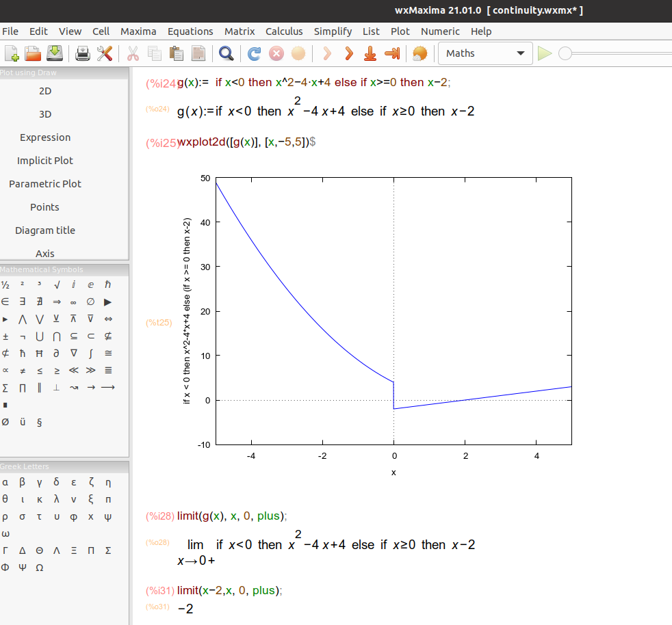Insert the Greek letter alpha
This screenshot has width=672, height=625.
5,482
